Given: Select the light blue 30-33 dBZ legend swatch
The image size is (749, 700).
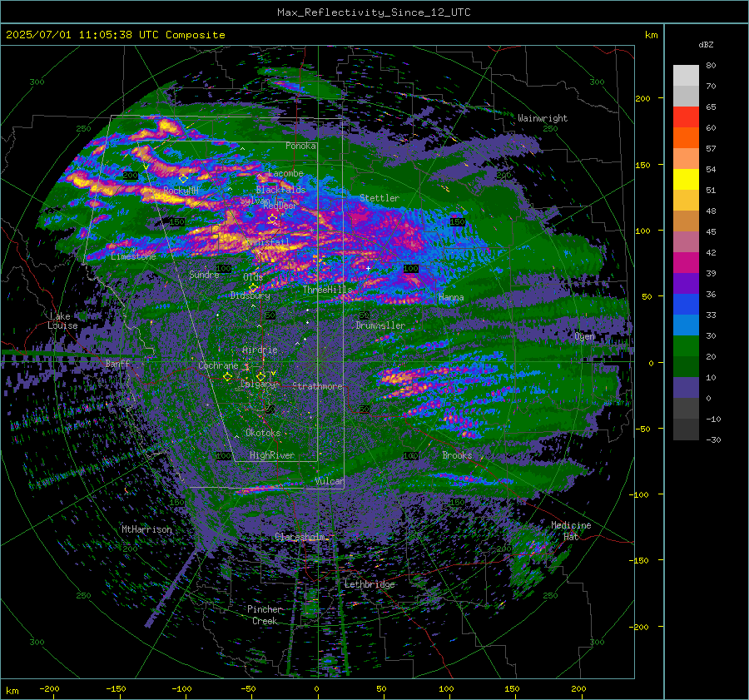Looking at the screenshot, I should coord(686,325).
